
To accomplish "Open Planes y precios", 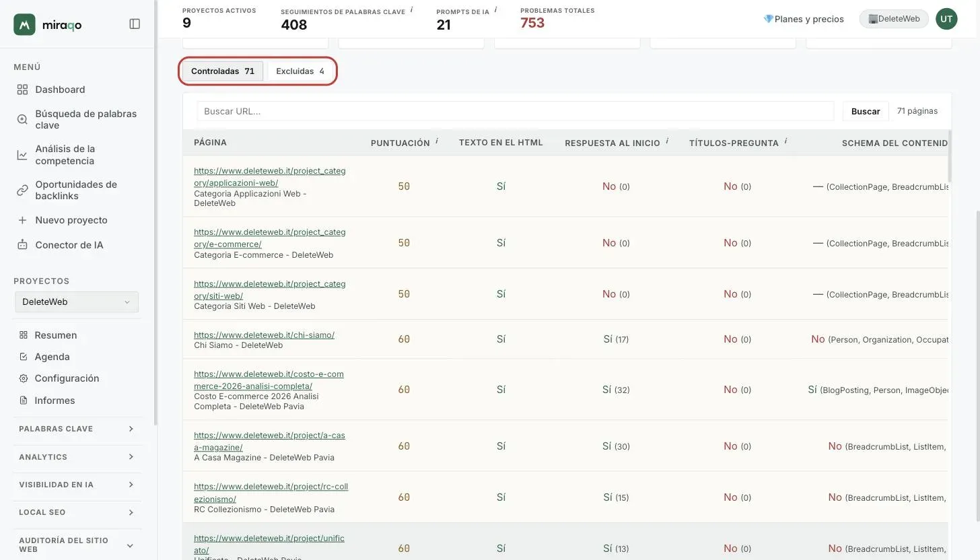I will [804, 19].
